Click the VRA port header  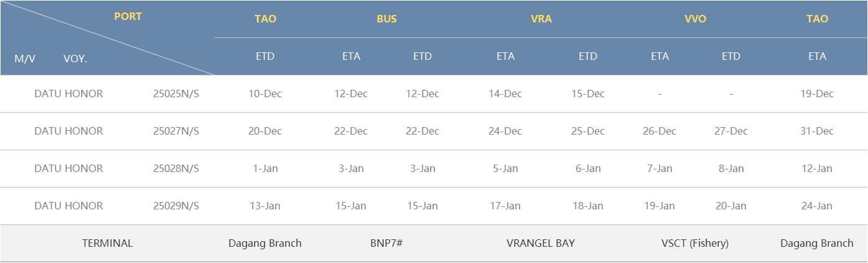[541, 19]
